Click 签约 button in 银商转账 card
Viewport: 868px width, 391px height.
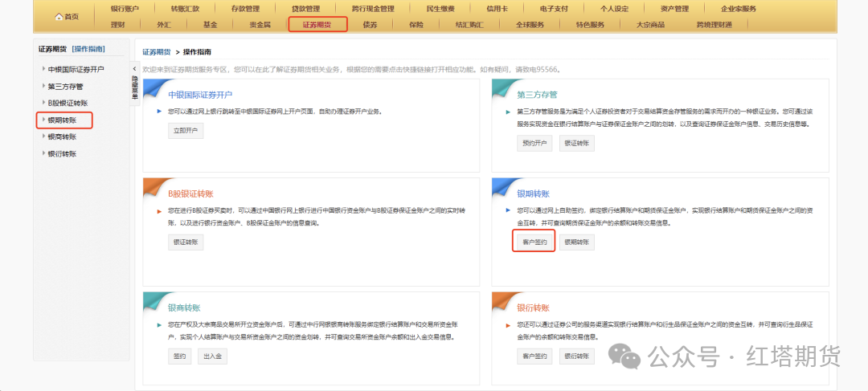click(180, 356)
